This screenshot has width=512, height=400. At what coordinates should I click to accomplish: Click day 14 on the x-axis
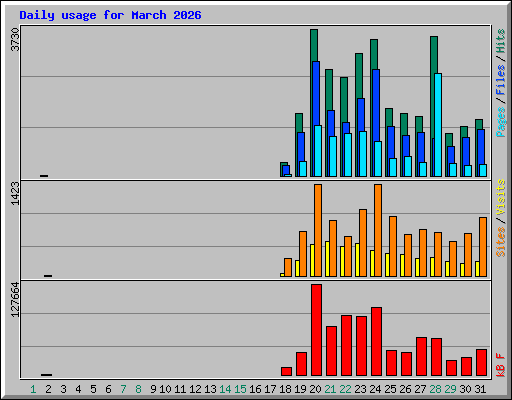tap(225, 389)
